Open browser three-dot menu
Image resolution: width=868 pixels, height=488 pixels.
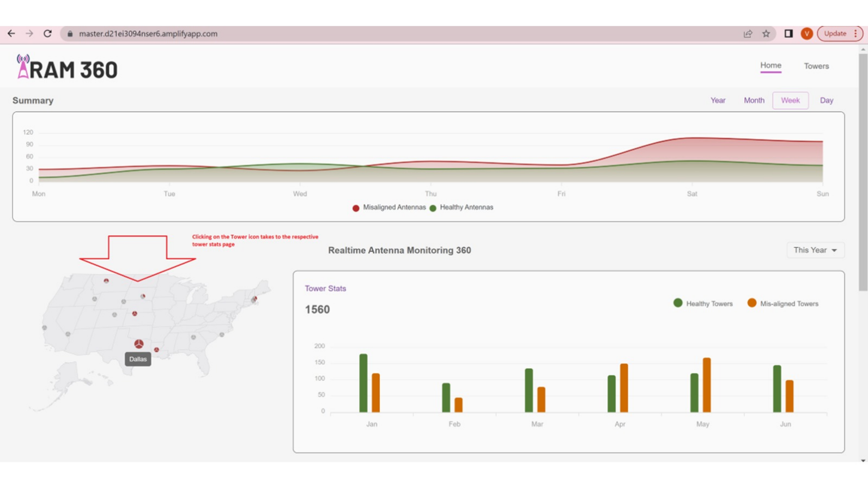(x=855, y=34)
